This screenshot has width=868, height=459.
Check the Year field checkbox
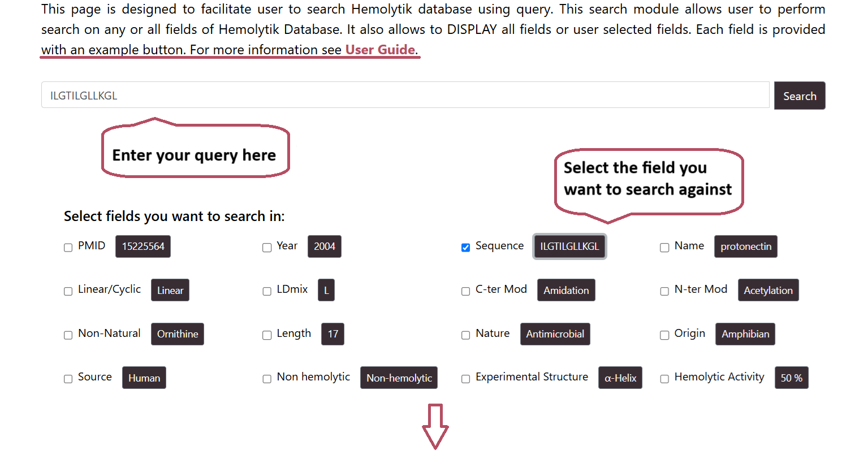(x=266, y=247)
